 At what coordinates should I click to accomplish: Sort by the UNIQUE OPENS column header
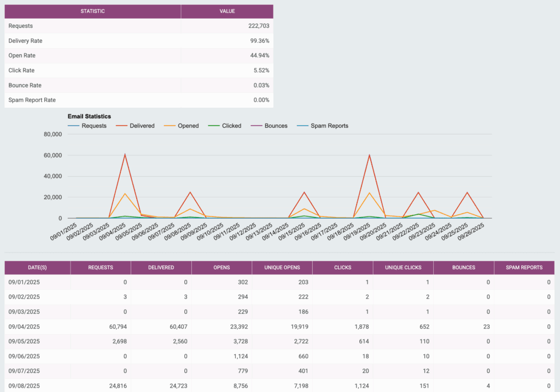pos(282,267)
